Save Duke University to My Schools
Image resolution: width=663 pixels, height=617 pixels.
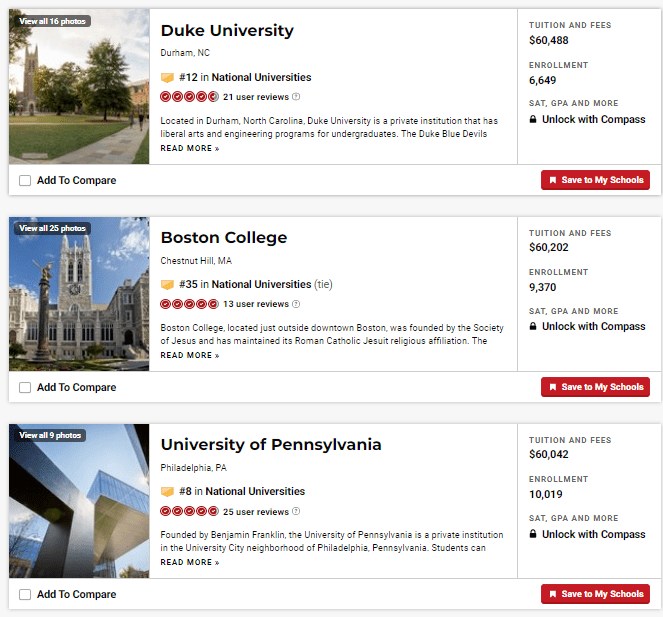[595, 180]
